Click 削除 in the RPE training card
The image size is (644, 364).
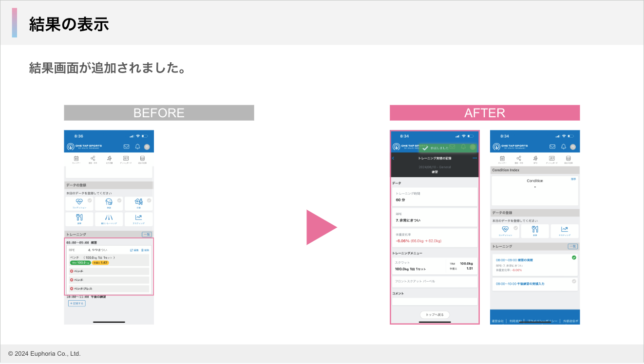click(x=145, y=250)
